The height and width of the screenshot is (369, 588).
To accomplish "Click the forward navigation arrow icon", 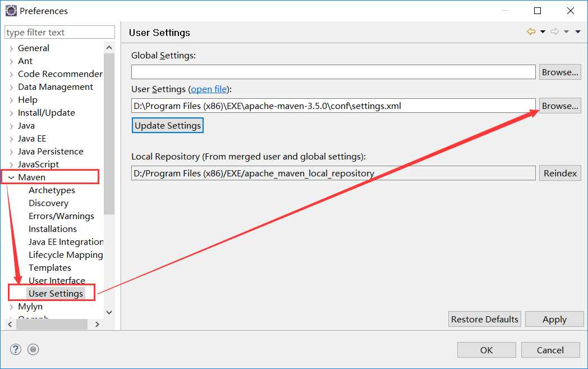I will tap(555, 32).
